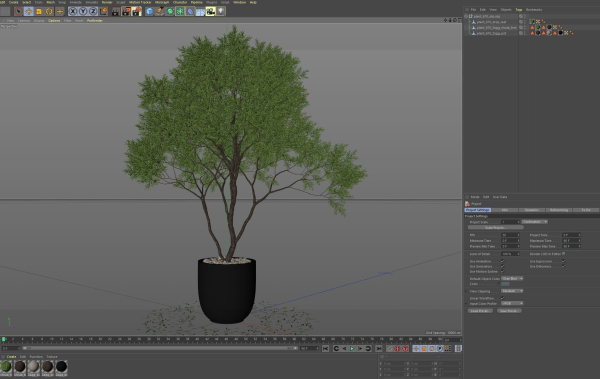Toggle Render LOD in Editor checkbox
600x379 pixels.
(564, 254)
